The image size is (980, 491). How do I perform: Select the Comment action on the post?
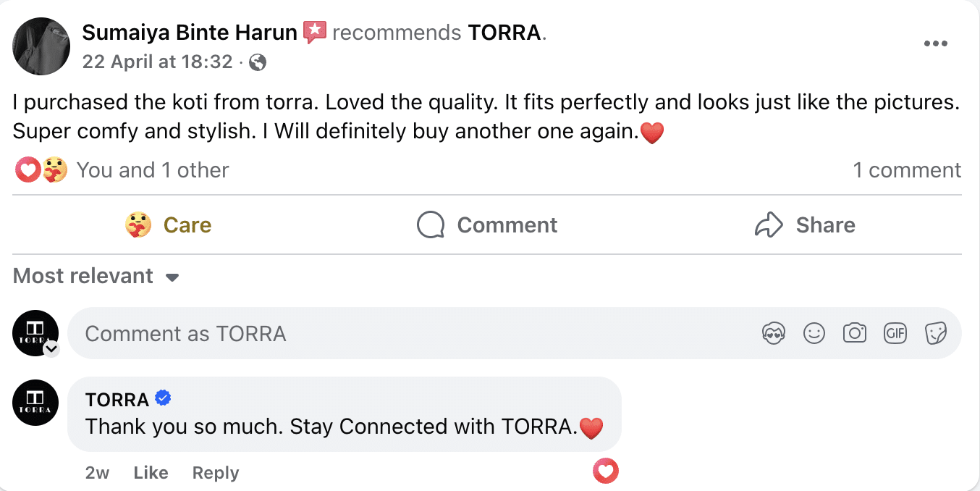[486, 224]
